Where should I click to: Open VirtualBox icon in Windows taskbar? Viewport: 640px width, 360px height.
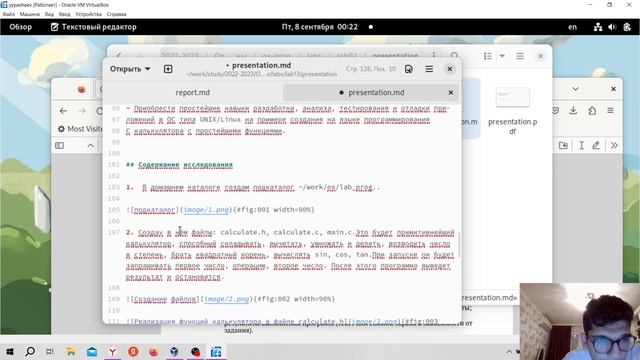tap(174, 351)
